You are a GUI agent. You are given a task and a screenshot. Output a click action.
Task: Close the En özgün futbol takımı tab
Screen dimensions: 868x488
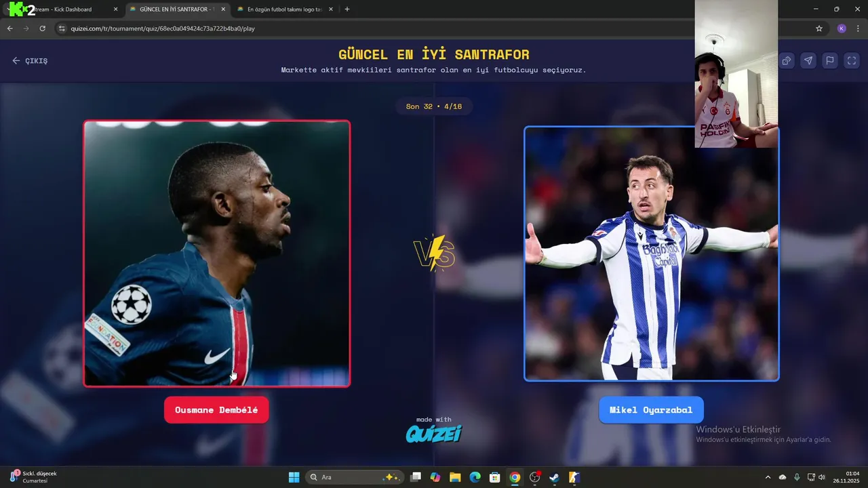331,9
